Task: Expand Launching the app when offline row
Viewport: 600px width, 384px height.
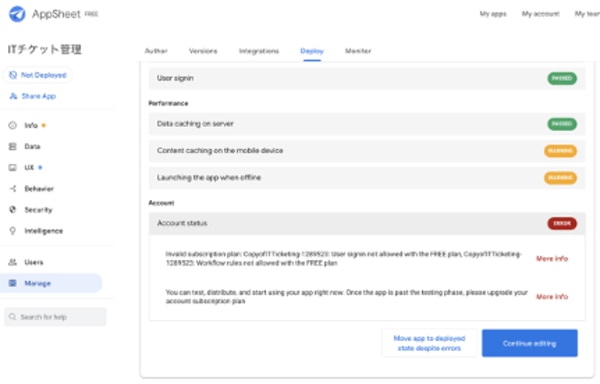Action: 367,177
